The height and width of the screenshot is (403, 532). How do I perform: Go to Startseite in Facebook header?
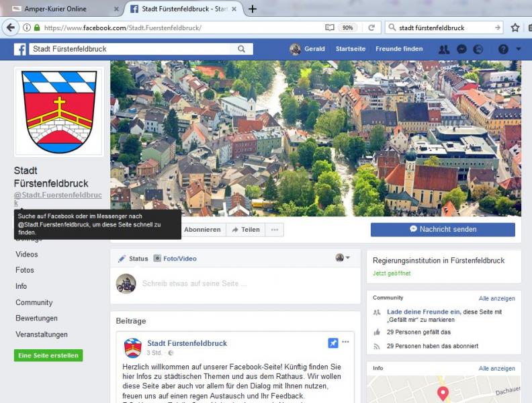pyautogui.click(x=351, y=49)
